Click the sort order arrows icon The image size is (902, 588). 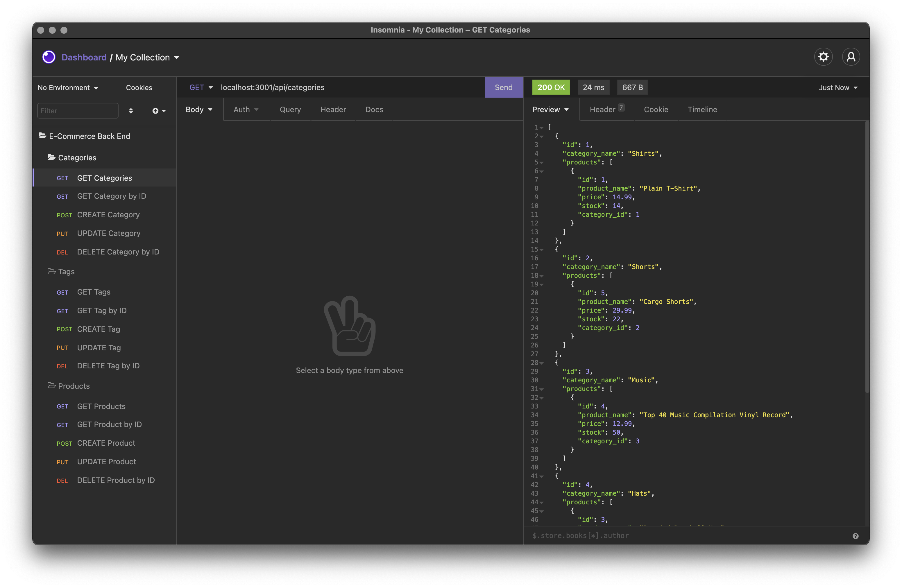[x=131, y=111]
